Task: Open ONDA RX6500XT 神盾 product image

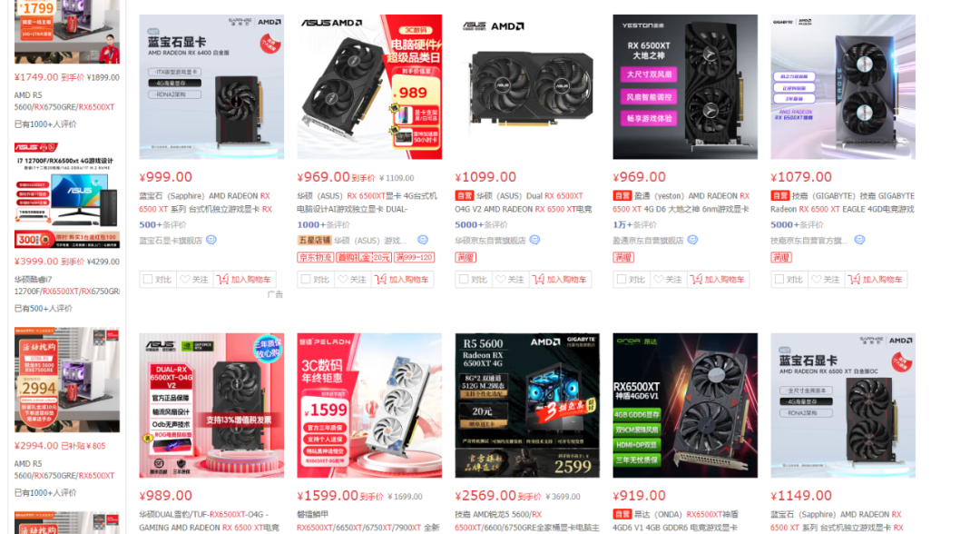Action: (x=685, y=405)
